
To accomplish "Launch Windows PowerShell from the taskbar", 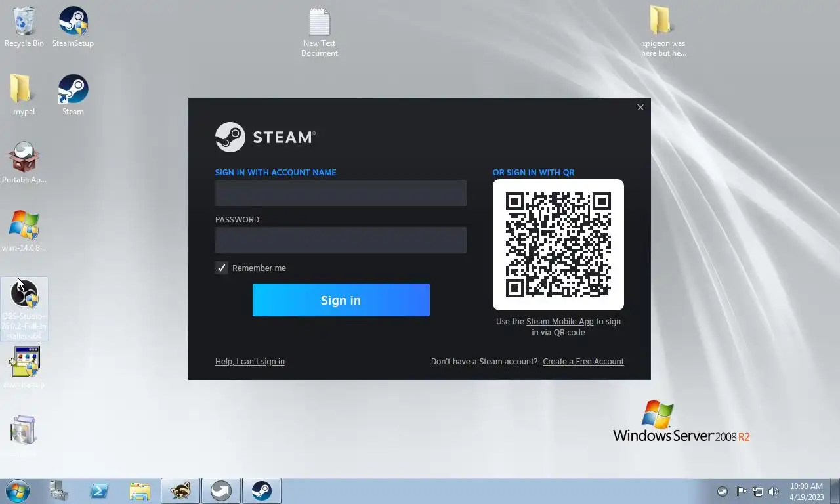I will [x=99, y=491].
